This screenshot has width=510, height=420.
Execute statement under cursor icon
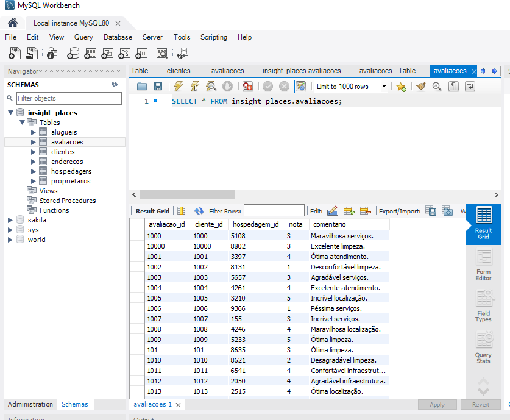(x=194, y=86)
